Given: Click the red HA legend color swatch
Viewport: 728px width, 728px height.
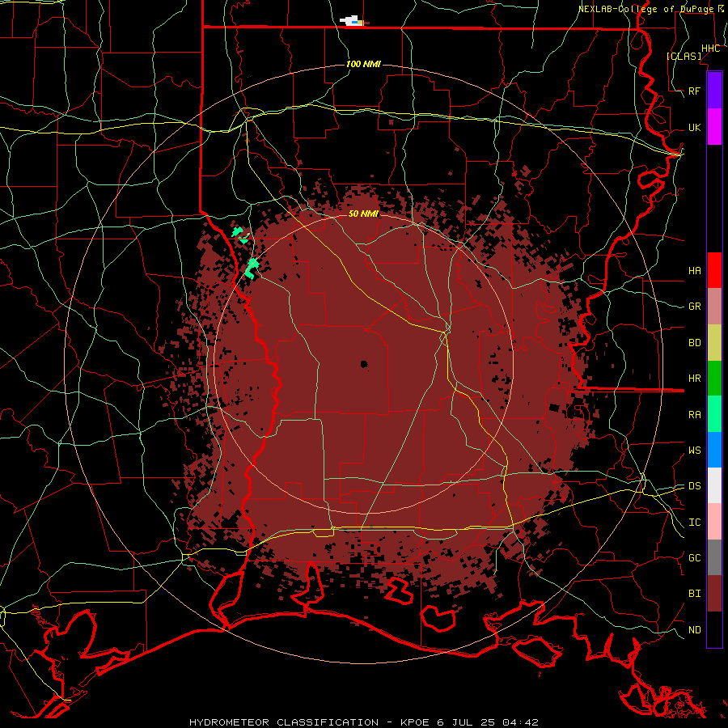Looking at the screenshot, I should [714, 270].
